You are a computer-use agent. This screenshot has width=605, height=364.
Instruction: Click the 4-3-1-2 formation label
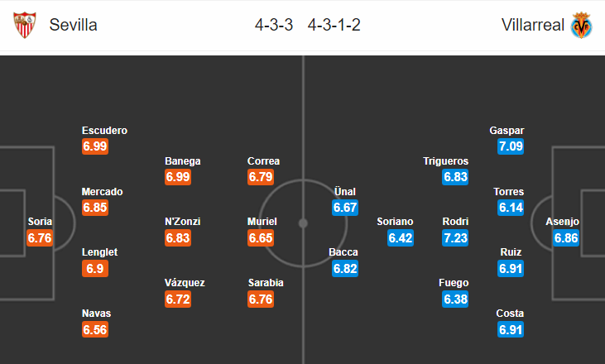(334, 25)
